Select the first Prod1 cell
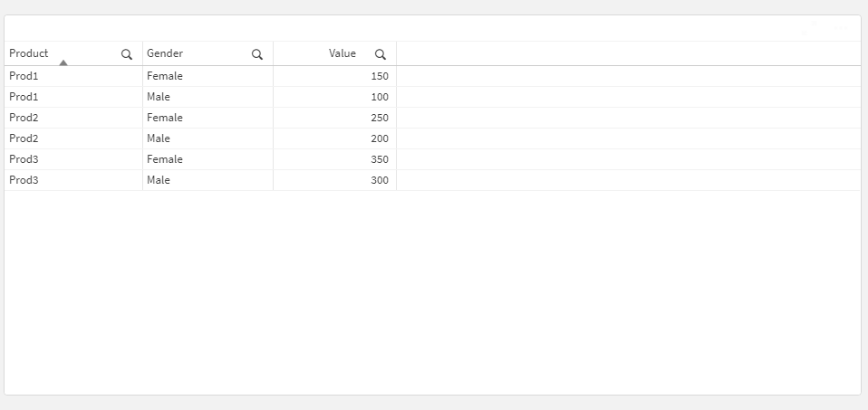The height and width of the screenshot is (410, 868). pos(24,76)
